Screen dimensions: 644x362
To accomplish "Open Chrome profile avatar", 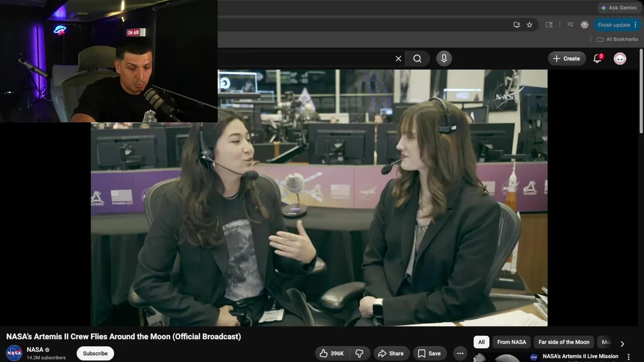I will pyautogui.click(x=585, y=25).
